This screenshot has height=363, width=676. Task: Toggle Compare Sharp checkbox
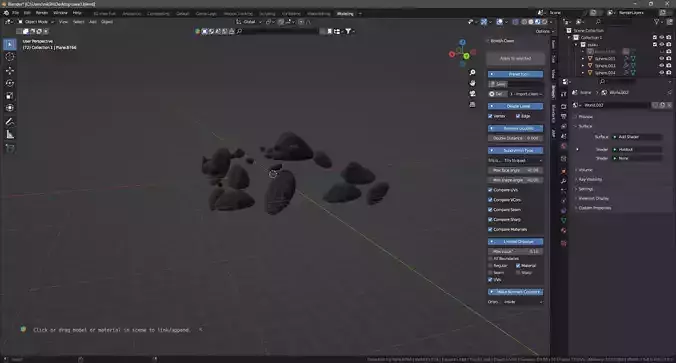click(490, 219)
